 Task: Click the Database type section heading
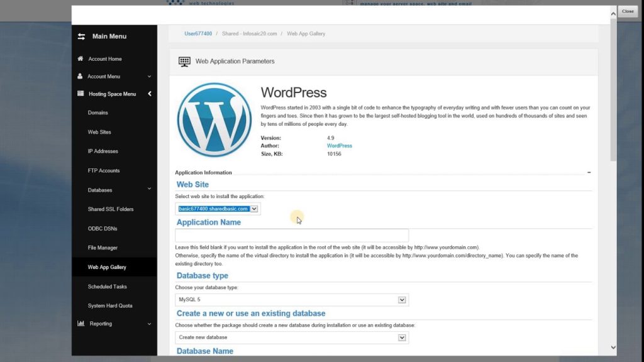tap(202, 275)
